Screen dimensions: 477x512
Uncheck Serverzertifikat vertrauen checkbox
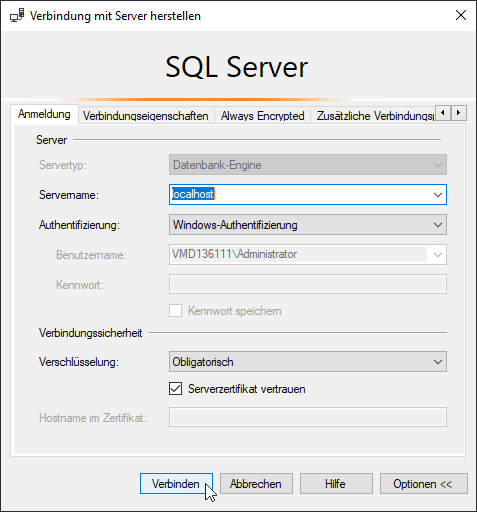point(176,389)
